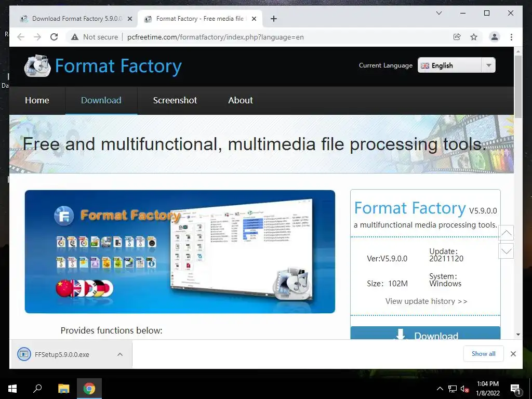
Task: Open the About navigation item
Action: click(241, 100)
